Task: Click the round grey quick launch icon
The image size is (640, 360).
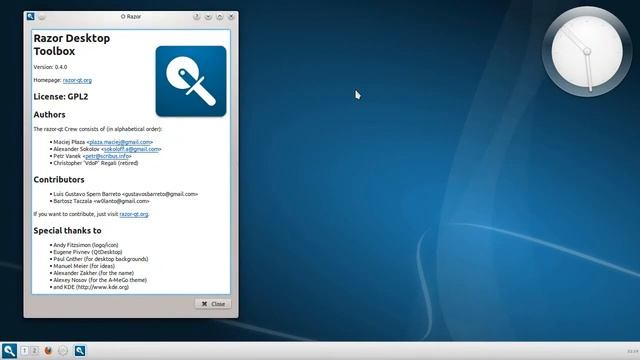Action: point(63,351)
